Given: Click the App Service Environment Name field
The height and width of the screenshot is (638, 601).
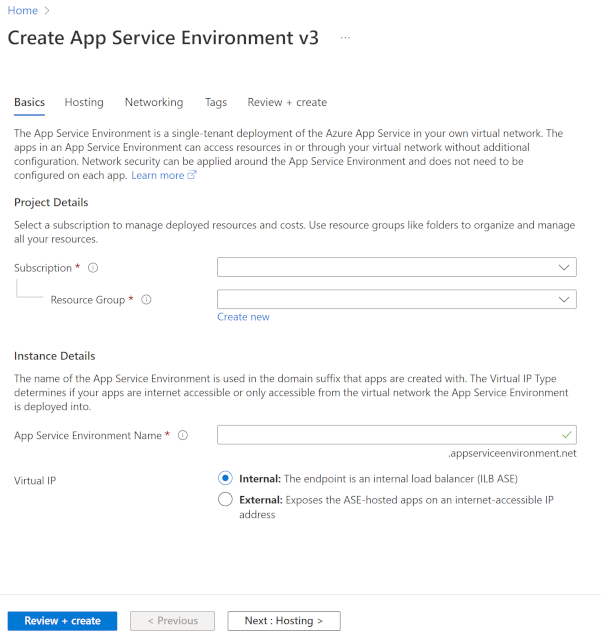Looking at the screenshot, I should pos(397,435).
